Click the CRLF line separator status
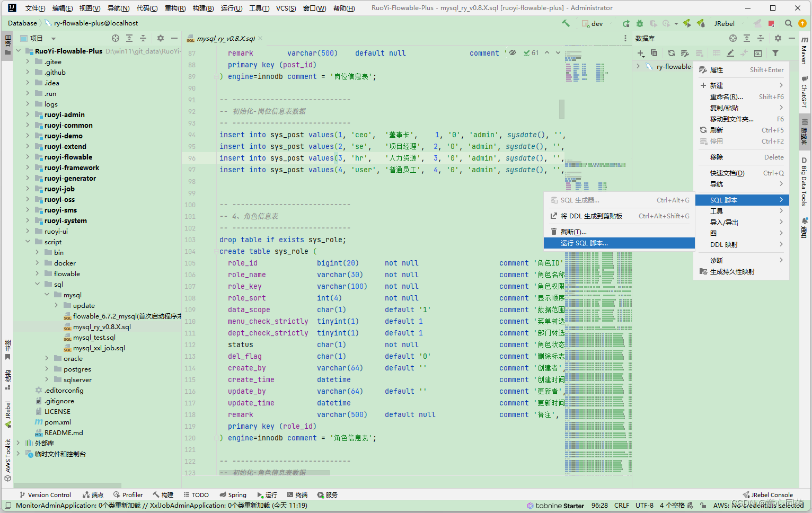812x513 pixels. pyautogui.click(x=622, y=506)
